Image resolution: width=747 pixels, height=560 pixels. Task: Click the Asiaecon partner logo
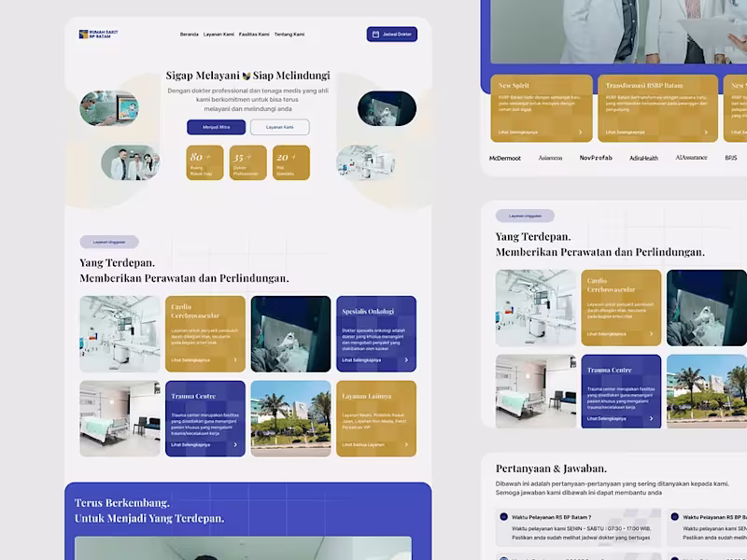[550, 158]
